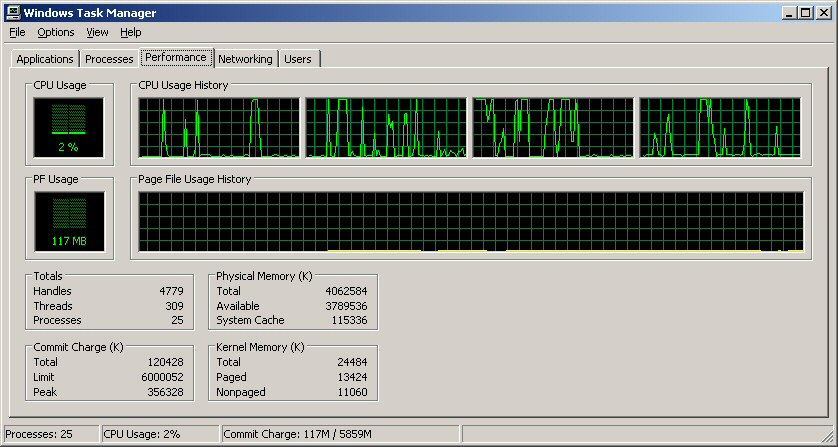Click the Threads label in Totals
The image size is (838, 447).
pyautogui.click(x=52, y=306)
